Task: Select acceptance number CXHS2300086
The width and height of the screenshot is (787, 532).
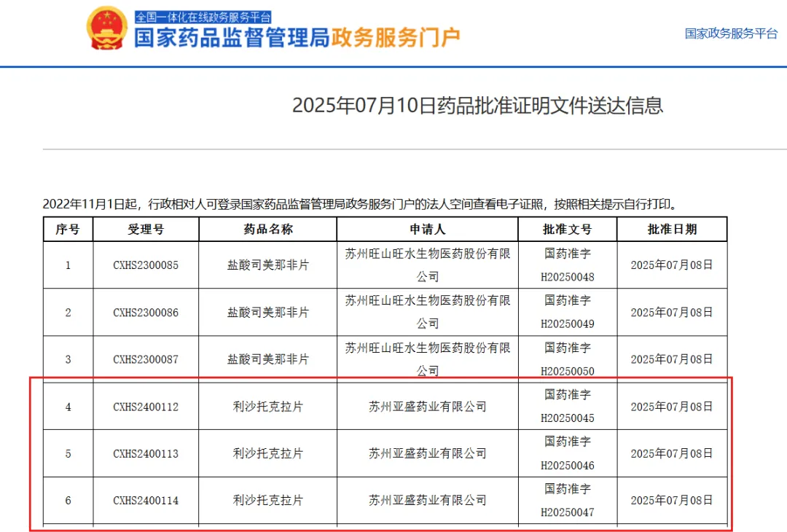Action: coord(146,313)
